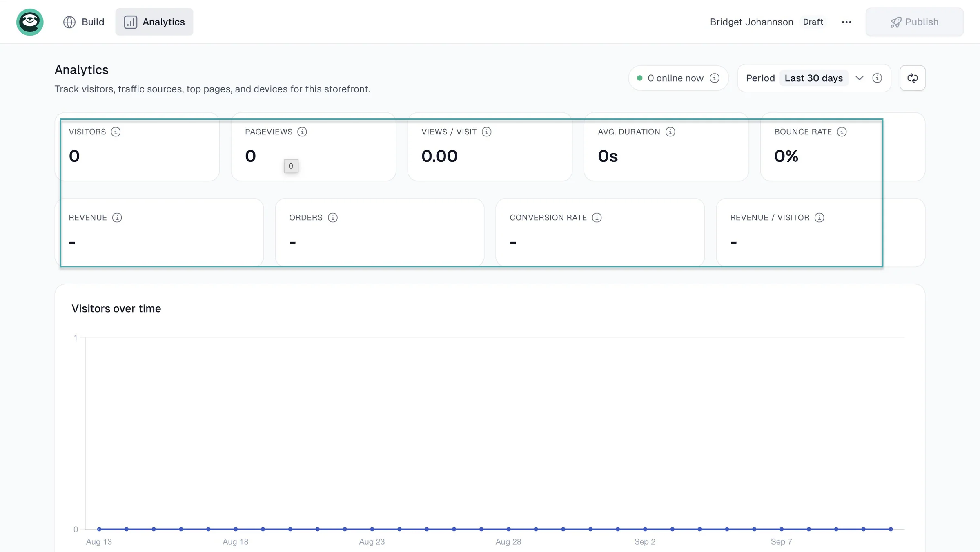
Task: Click the Aug 13 data point on chart
Action: point(99,529)
